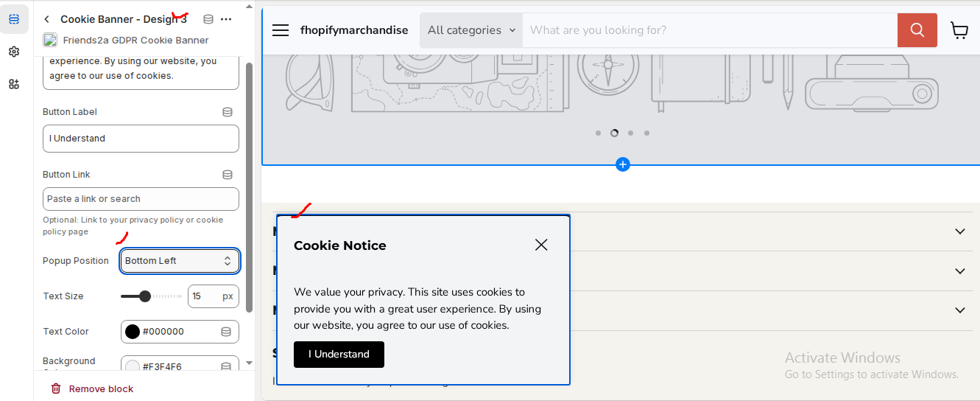Open the storefront hamburger menu
The width and height of the screenshot is (980, 401).
pyautogui.click(x=281, y=30)
